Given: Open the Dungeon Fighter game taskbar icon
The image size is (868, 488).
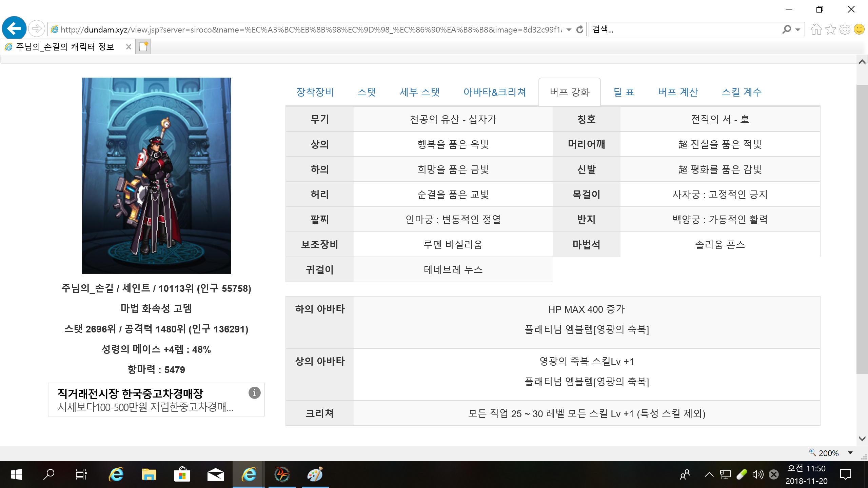Looking at the screenshot, I should 282,474.
